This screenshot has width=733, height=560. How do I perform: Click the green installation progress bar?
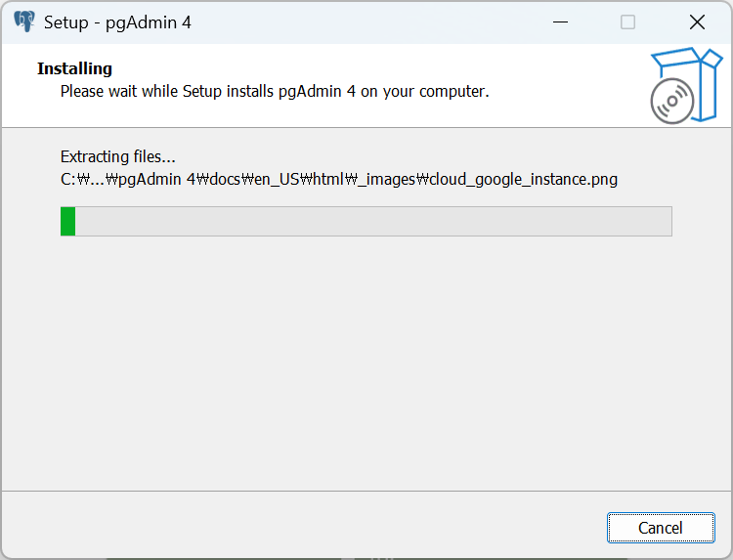(x=366, y=221)
